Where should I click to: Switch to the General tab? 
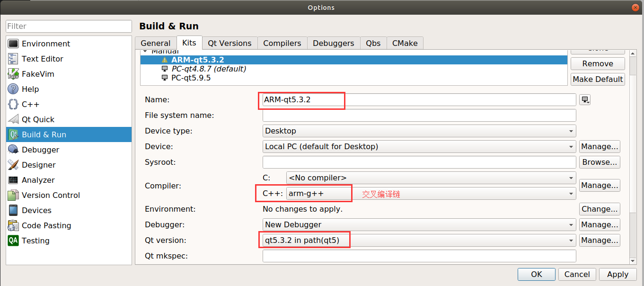pos(155,43)
